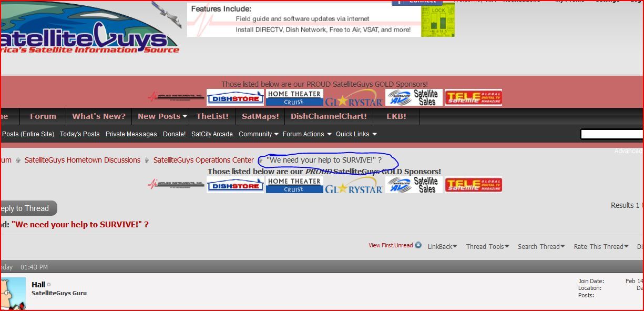The width and height of the screenshot is (644, 311).
Task: Click the 'Join Date:' label
Action: click(591, 282)
